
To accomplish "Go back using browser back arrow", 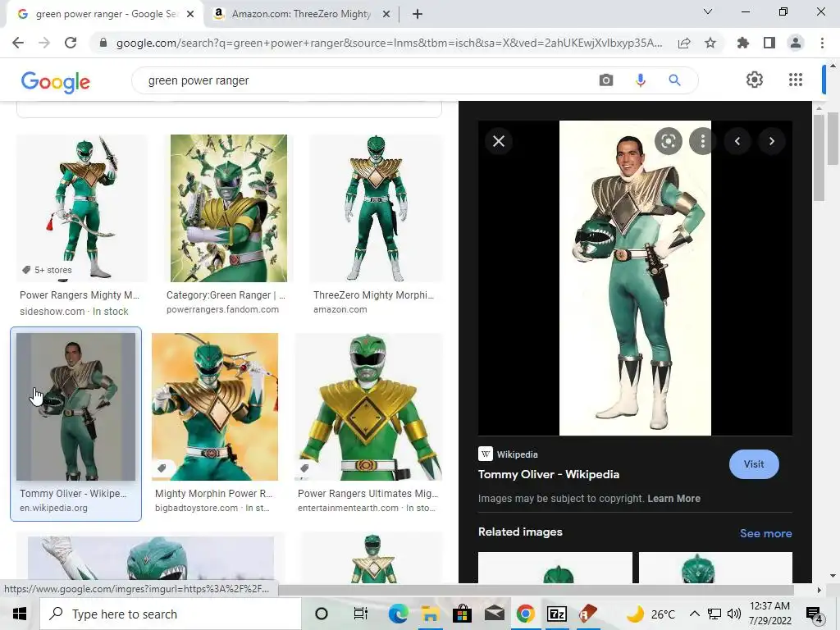I will [x=18, y=43].
